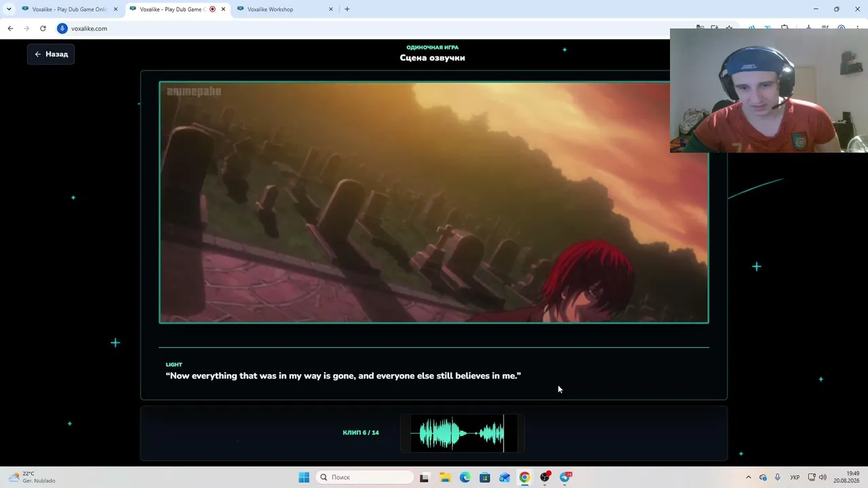Open File Explorer from the taskbar
The width and height of the screenshot is (868, 488).
pyautogui.click(x=445, y=477)
